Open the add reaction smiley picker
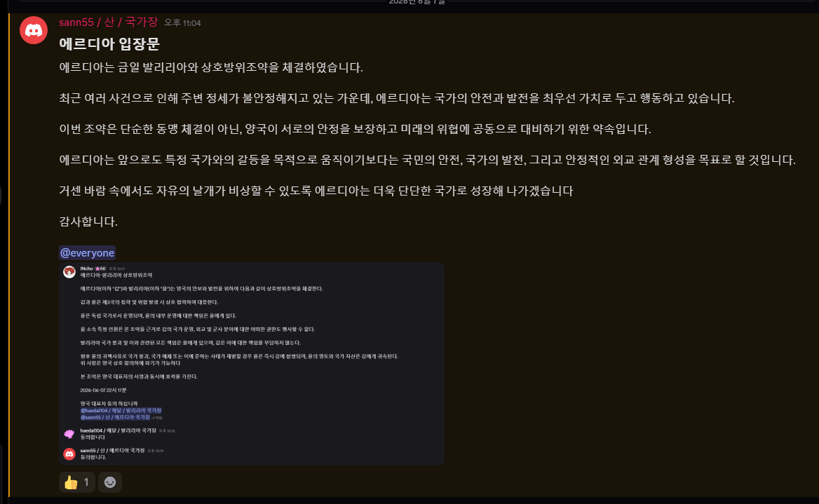Viewport: 819px width, 504px height. [109, 482]
